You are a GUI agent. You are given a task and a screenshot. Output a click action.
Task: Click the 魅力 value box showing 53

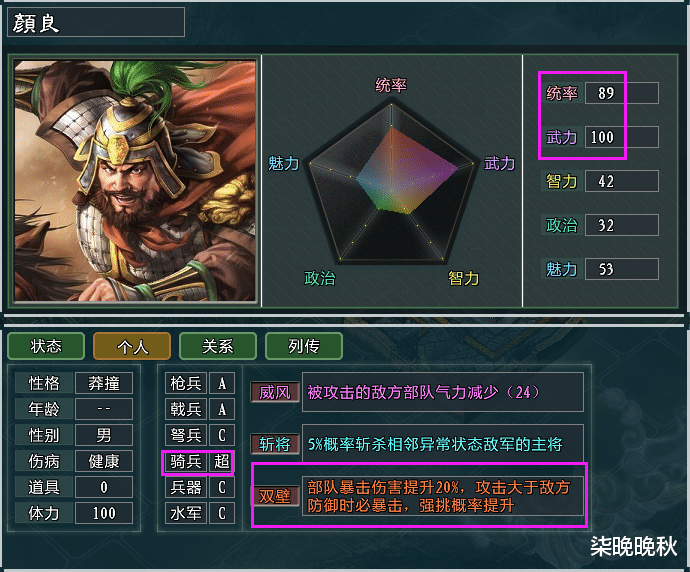pos(622,269)
